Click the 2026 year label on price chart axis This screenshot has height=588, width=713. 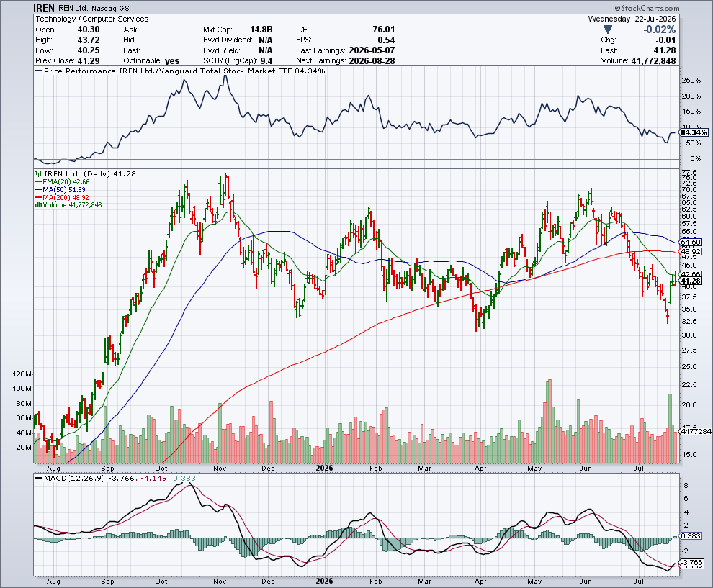(x=325, y=468)
